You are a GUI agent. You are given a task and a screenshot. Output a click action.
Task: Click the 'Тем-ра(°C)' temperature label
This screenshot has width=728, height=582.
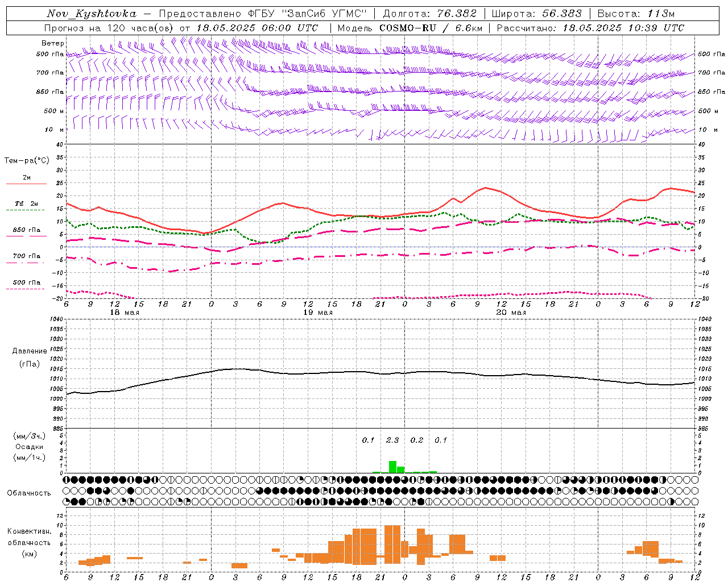click(x=27, y=161)
